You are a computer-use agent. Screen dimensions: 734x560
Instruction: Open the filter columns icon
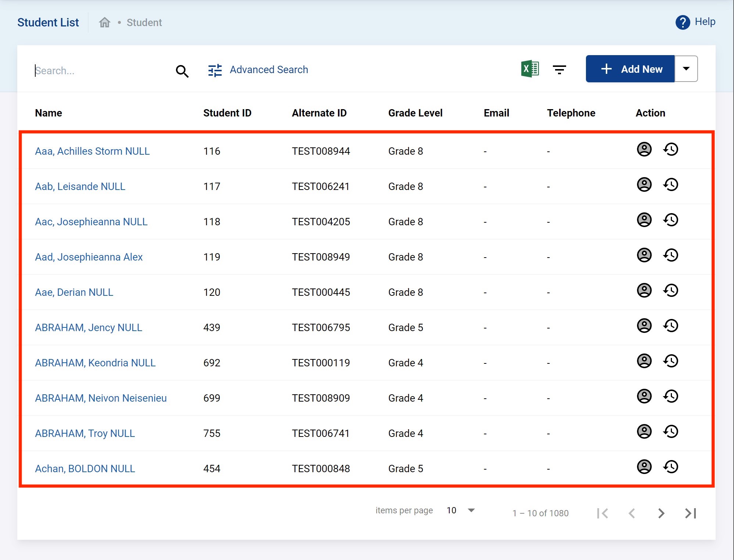coord(559,69)
